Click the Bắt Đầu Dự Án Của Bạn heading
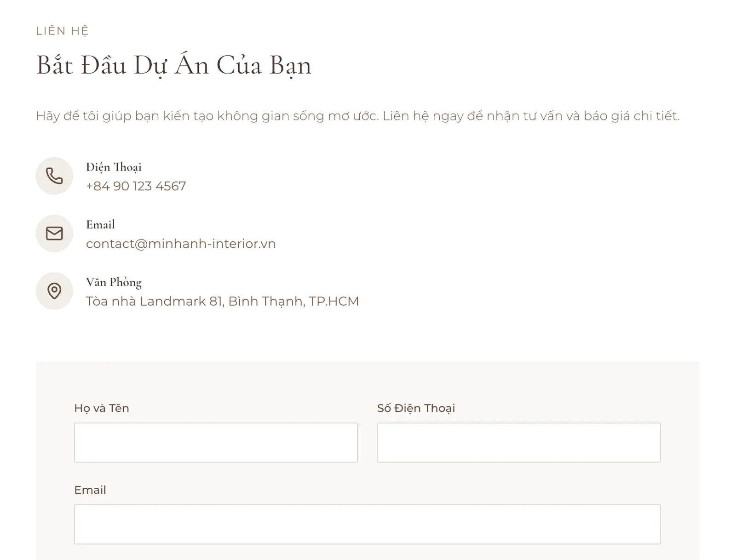The image size is (736, 560). click(174, 65)
